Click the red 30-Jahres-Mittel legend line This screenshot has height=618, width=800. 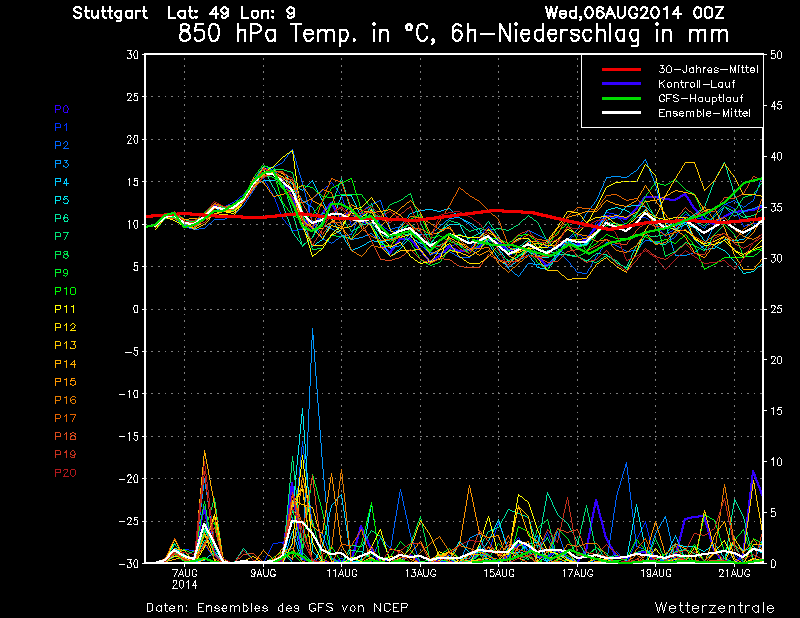[x=620, y=69]
